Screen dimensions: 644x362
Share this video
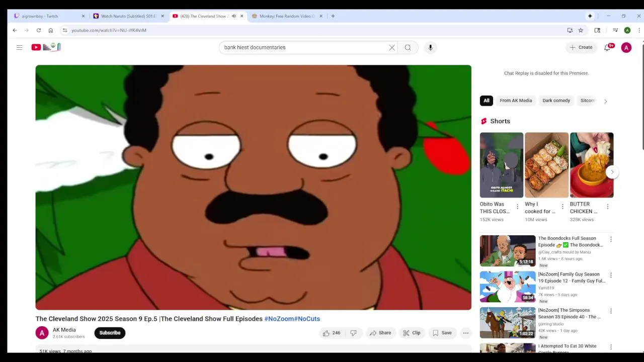380,333
